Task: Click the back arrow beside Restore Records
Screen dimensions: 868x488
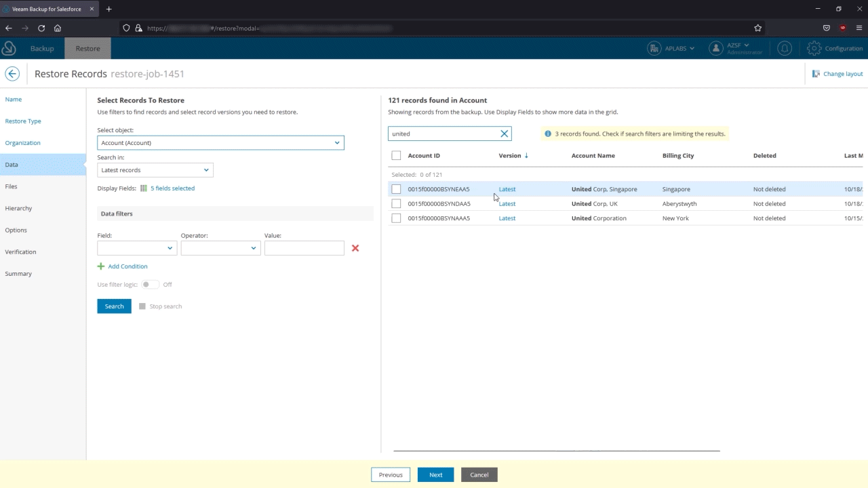Action: [x=12, y=74]
